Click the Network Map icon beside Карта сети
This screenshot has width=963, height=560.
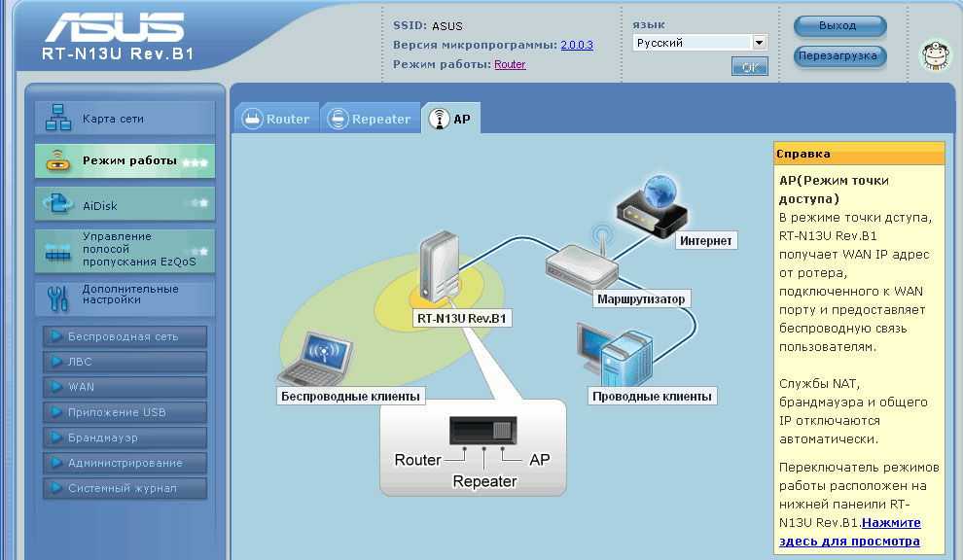(58, 118)
